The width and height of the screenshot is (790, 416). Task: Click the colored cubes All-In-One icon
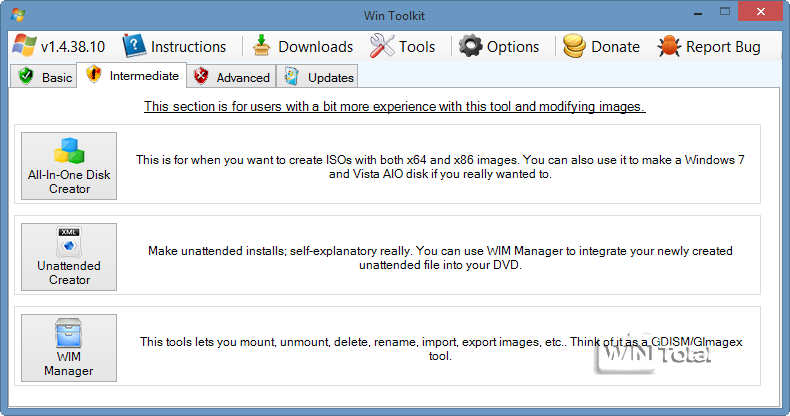click(69, 151)
